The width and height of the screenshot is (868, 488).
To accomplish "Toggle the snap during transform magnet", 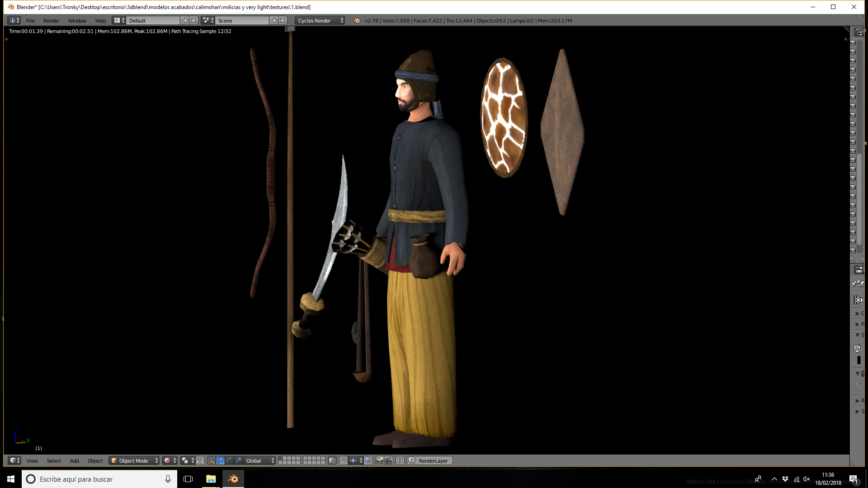I will tap(344, 460).
